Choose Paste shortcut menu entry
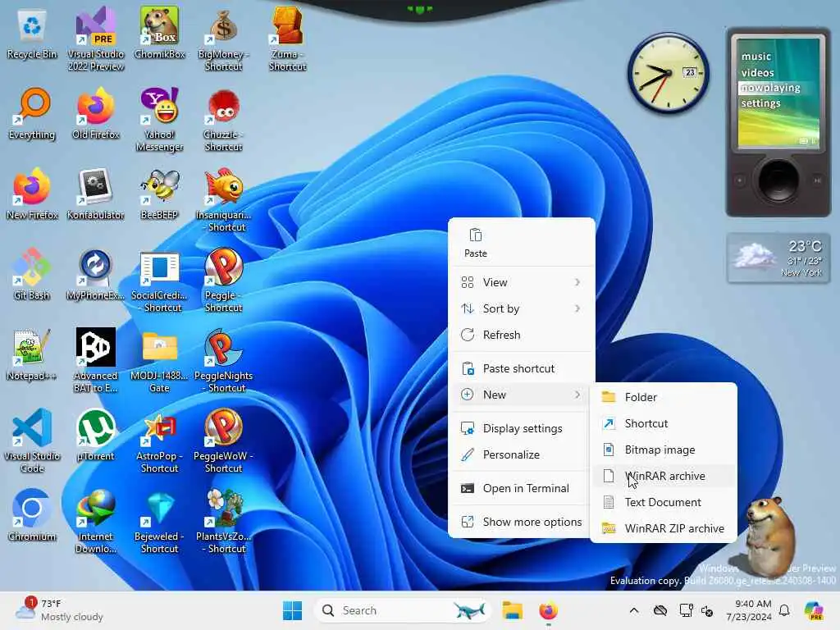The image size is (840, 630). pyautogui.click(x=521, y=368)
